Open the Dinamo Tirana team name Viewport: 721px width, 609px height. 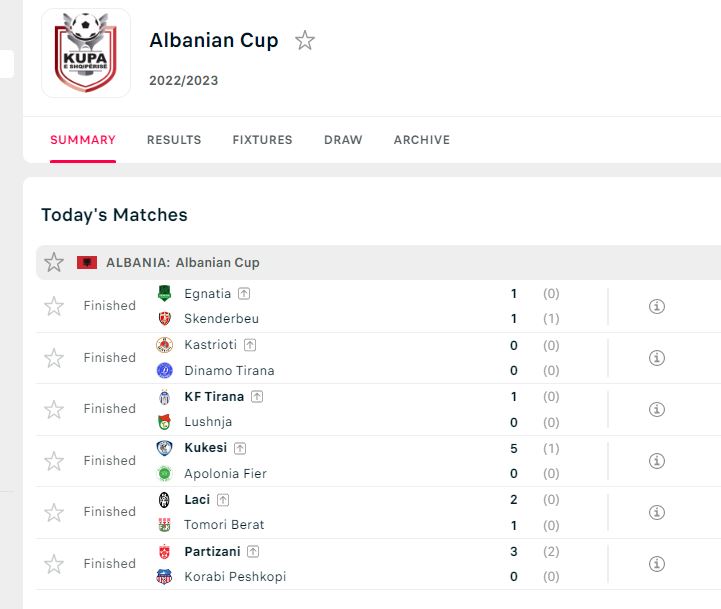pos(229,370)
